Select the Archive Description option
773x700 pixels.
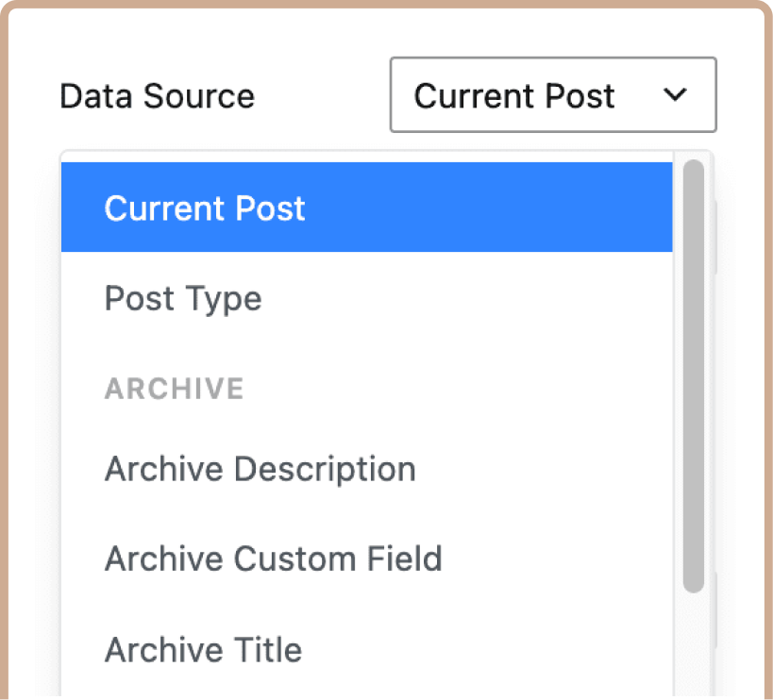pyautogui.click(x=367, y=469)
